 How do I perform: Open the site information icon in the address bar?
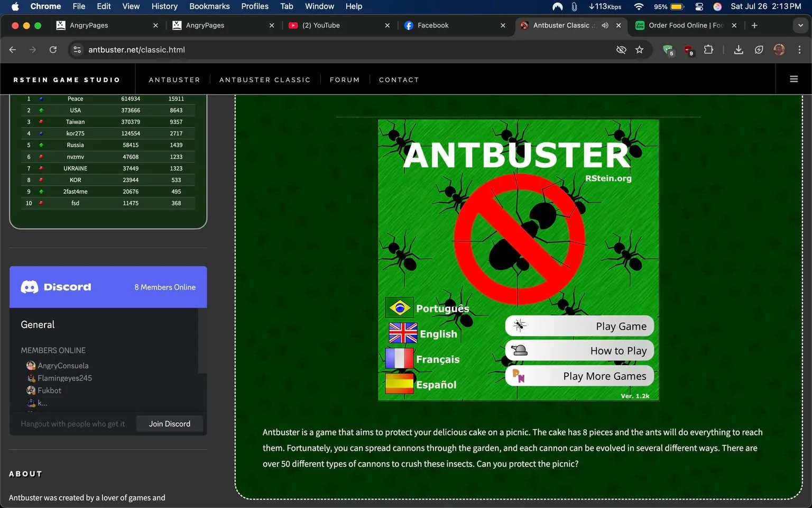tap(77, 49)
